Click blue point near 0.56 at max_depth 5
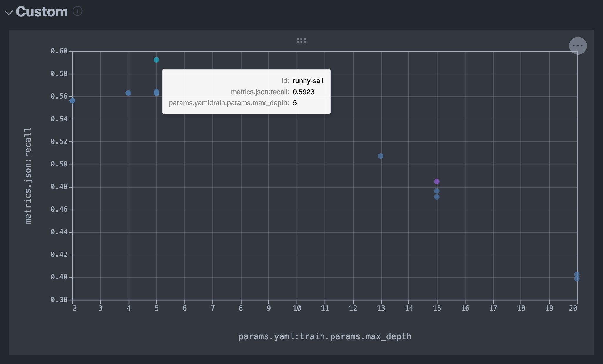This screenshot has height=364, width=603. [156, 93]
